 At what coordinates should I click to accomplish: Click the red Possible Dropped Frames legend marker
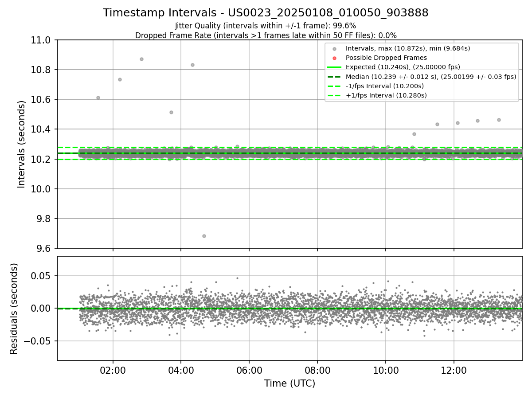pos(334,58)
